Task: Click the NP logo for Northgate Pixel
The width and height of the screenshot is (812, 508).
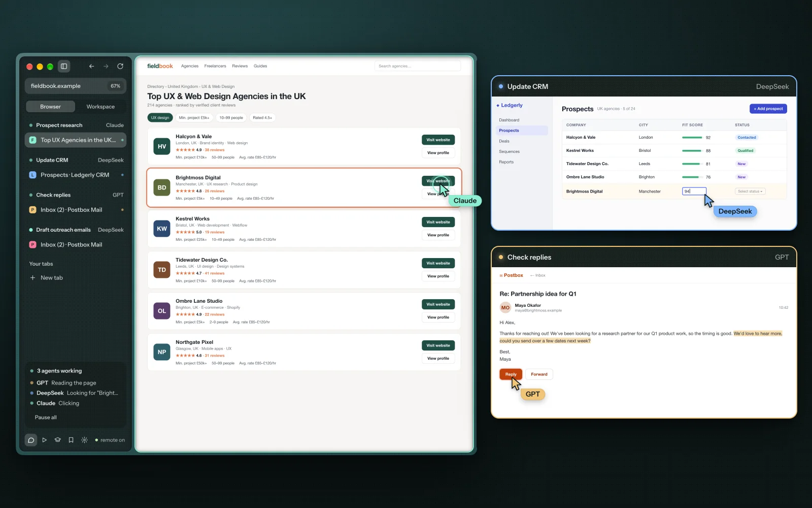Action: pos(162,352)
